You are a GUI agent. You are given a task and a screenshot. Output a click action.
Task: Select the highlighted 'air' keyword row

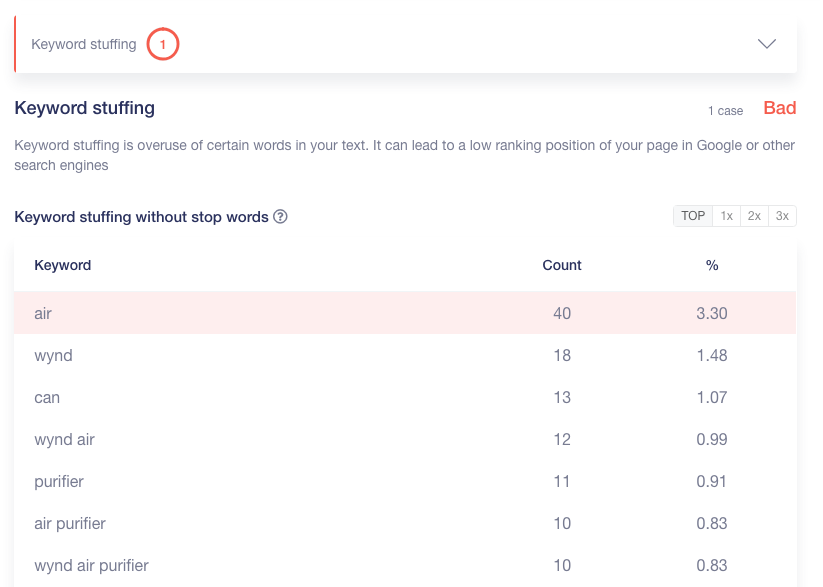pos(405,313)
